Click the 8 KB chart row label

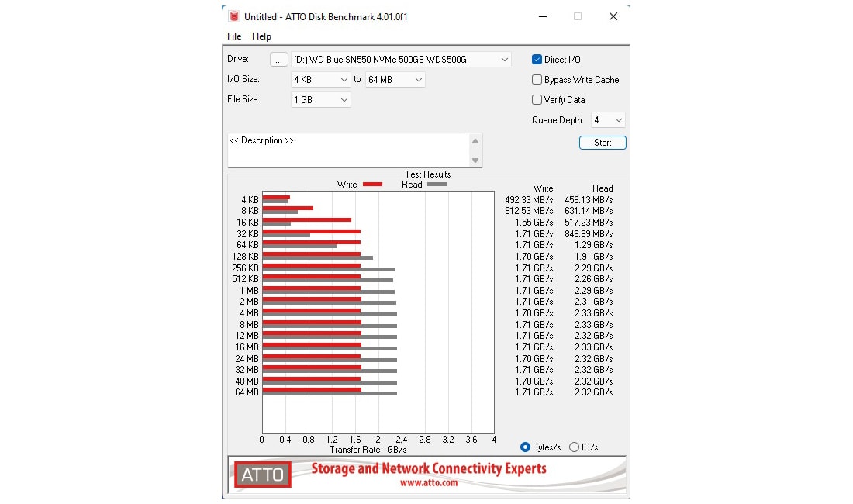pyautogui.click(x=250, y=211)
